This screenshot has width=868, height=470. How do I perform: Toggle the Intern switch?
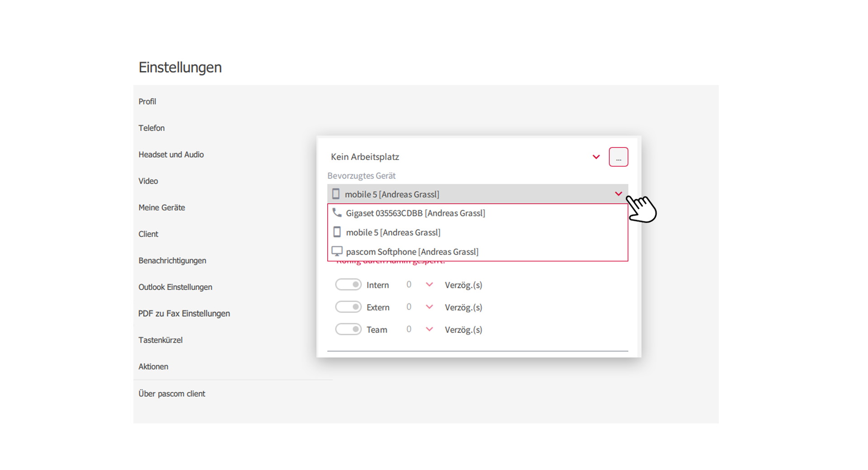(x=348, y=285)
